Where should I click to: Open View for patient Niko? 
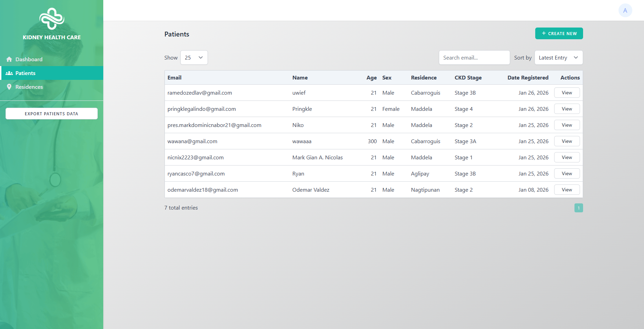pyautogui.click(x=567, y=125)
